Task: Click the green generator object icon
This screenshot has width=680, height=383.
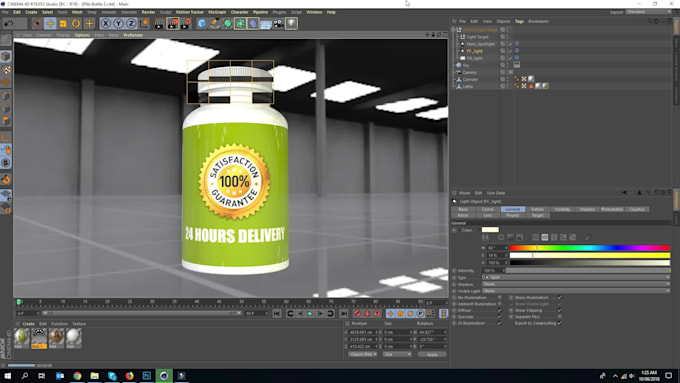Action: pyautogui.click(x=227, y=23)
